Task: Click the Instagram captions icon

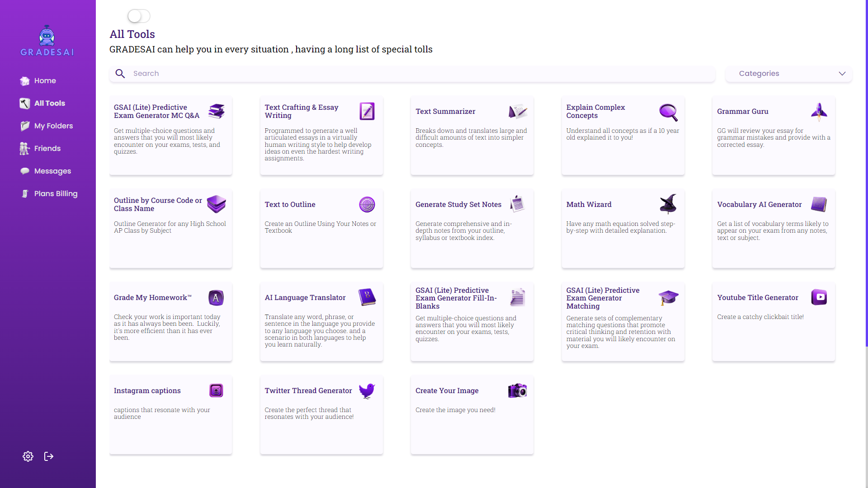Action: click(216, 390)
